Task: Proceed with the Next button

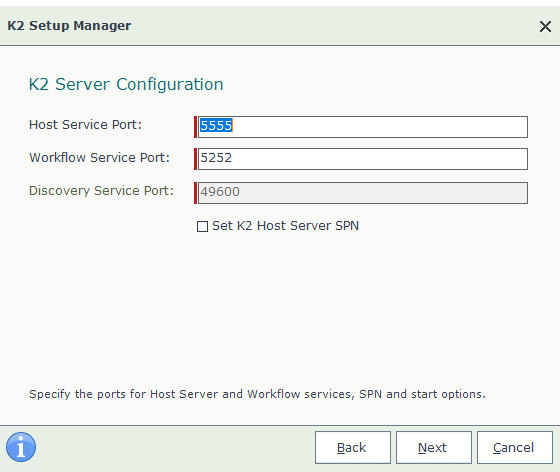Action: [x=434, y=447]
